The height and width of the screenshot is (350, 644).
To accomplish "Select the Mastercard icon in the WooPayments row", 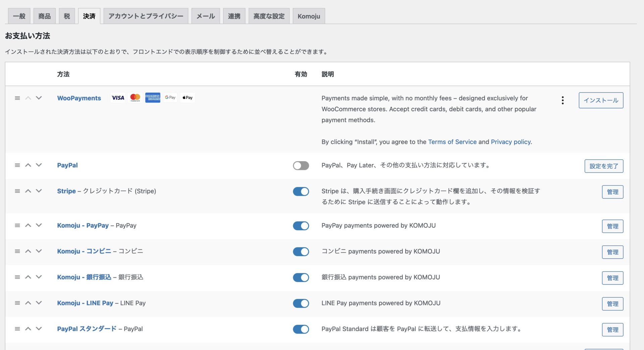I will (x=135, y=98).
